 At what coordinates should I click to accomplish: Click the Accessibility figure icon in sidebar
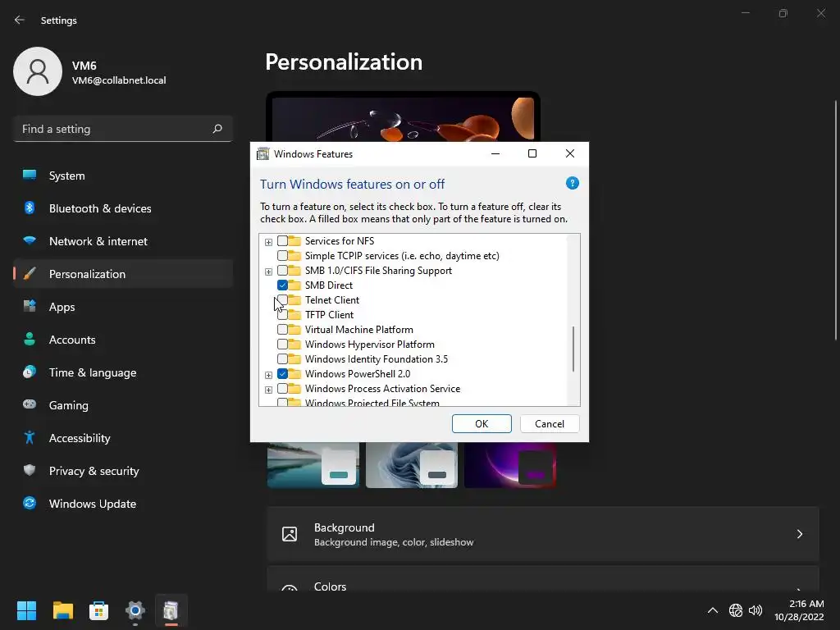[30, 437]
